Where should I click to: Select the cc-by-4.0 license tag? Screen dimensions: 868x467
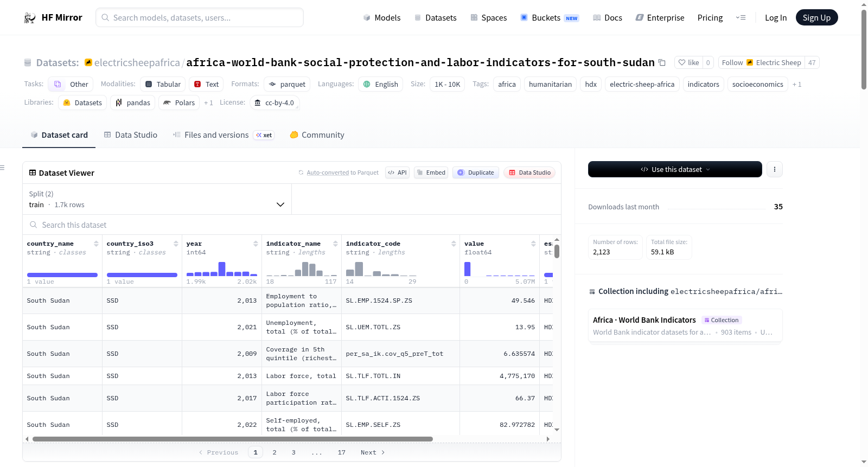point(275,103)
